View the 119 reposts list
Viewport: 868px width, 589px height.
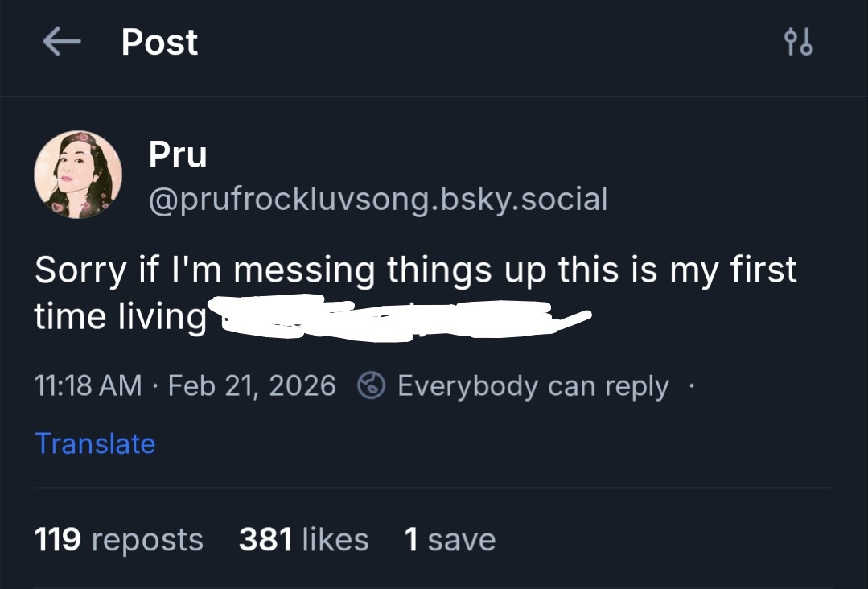119,539
